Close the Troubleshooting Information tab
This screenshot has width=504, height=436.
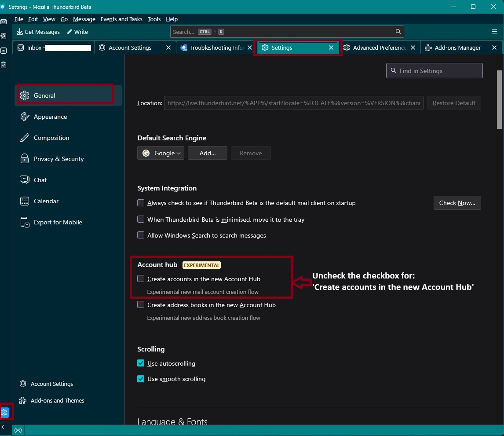coord(250,48)
